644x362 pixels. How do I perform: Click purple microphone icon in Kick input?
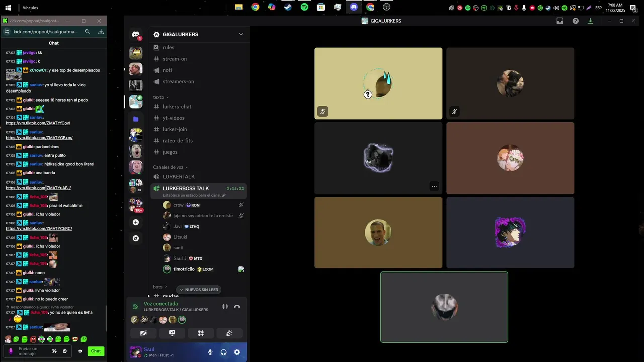pos(11,351)
